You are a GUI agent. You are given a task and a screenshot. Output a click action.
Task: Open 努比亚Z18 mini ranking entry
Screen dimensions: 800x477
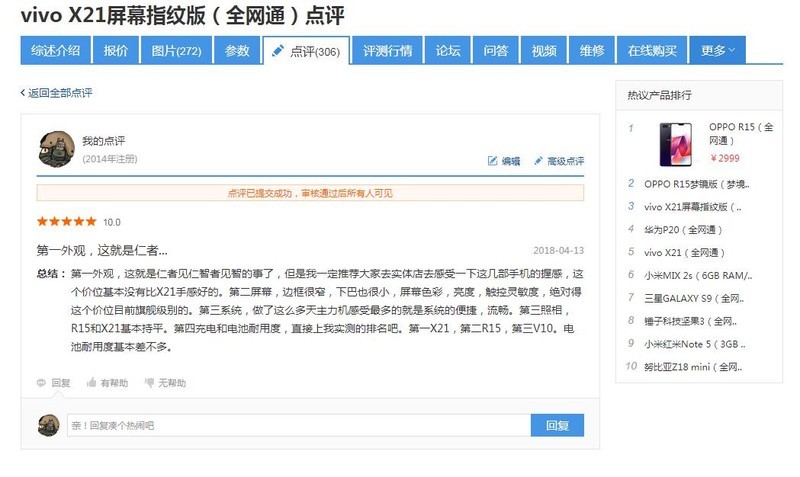click(x=693, y=367)
